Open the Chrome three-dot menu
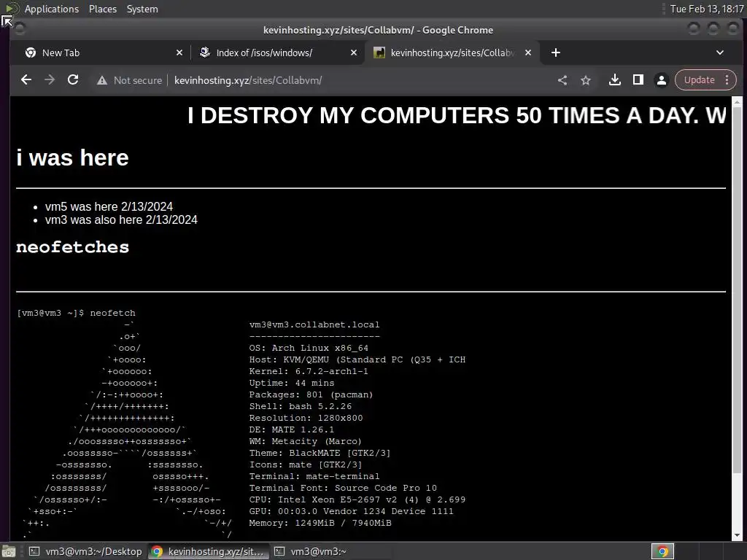Screen dimensions: 747x560 (x=727, y=80)
